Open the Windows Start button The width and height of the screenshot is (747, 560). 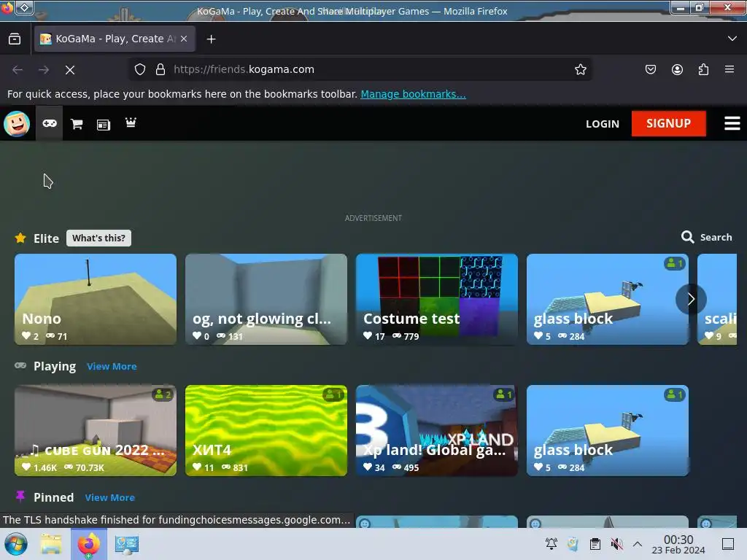tap(16, 544)
